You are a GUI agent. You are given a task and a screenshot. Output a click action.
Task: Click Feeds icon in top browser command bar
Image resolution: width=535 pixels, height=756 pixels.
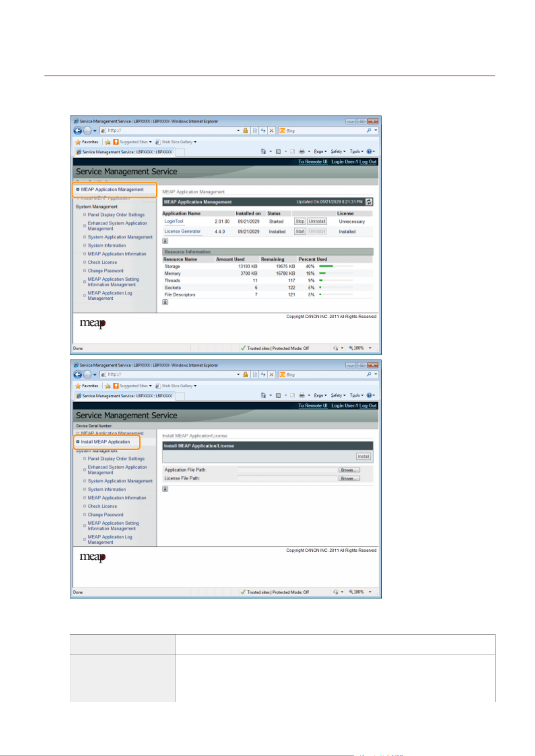(278, 151)
